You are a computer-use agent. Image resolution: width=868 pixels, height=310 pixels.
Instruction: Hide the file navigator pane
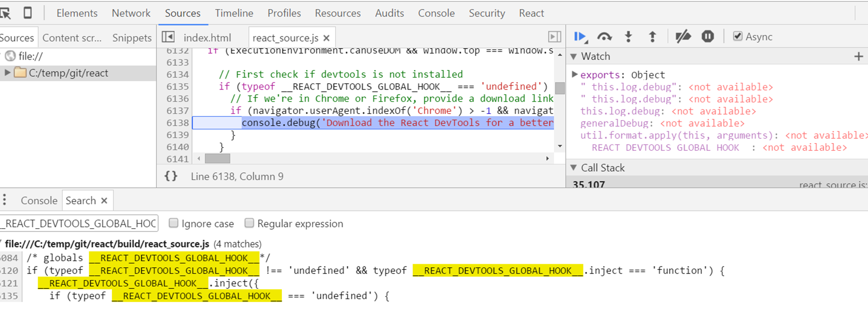tap(169, 37)
